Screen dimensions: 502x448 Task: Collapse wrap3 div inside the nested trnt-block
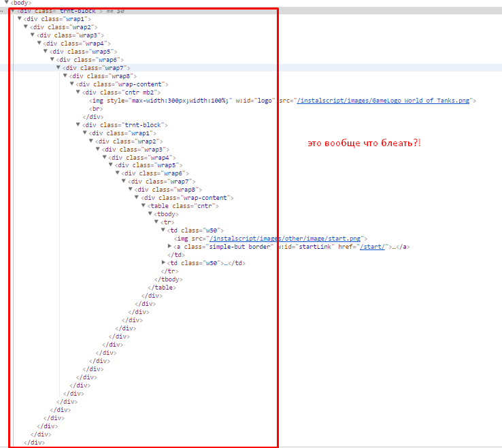(98, 149)
